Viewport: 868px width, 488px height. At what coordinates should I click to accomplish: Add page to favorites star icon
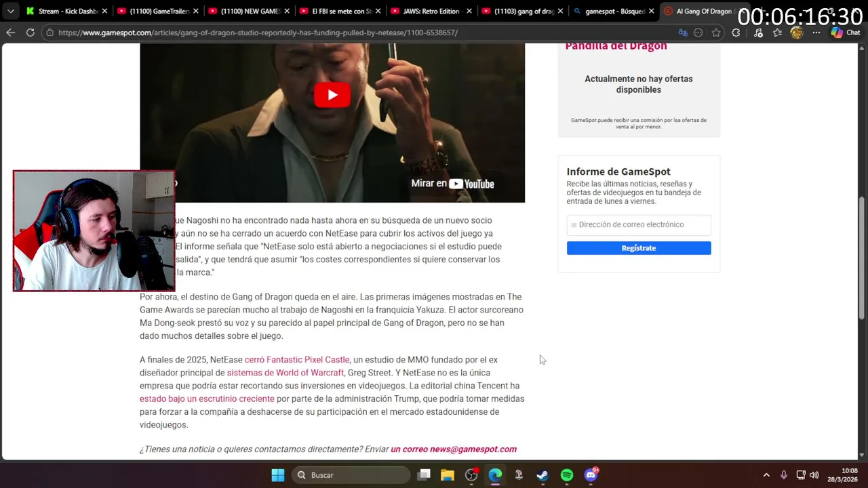click(716, 33)
